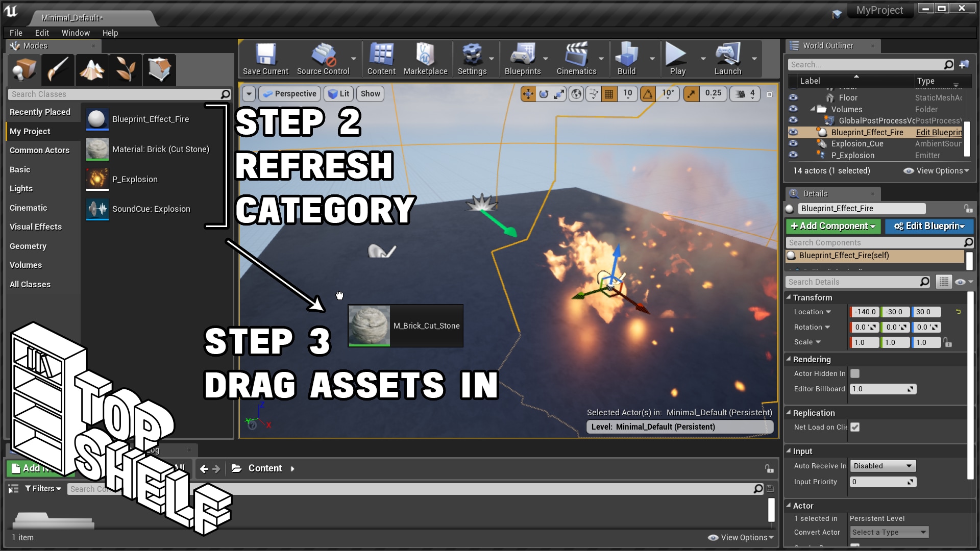Open World Outliner View Options
This screenshot has width=980, height=551.
pyautogui.click(x=936, y=170)
